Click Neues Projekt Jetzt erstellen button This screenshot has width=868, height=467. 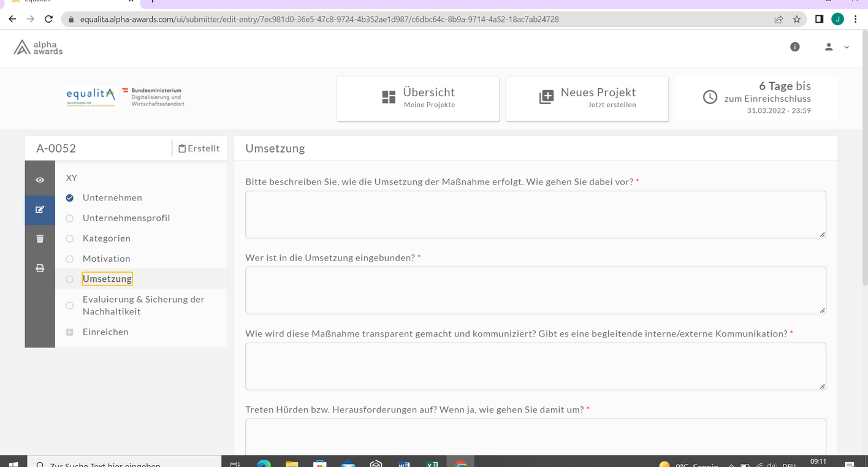[587, 99]
